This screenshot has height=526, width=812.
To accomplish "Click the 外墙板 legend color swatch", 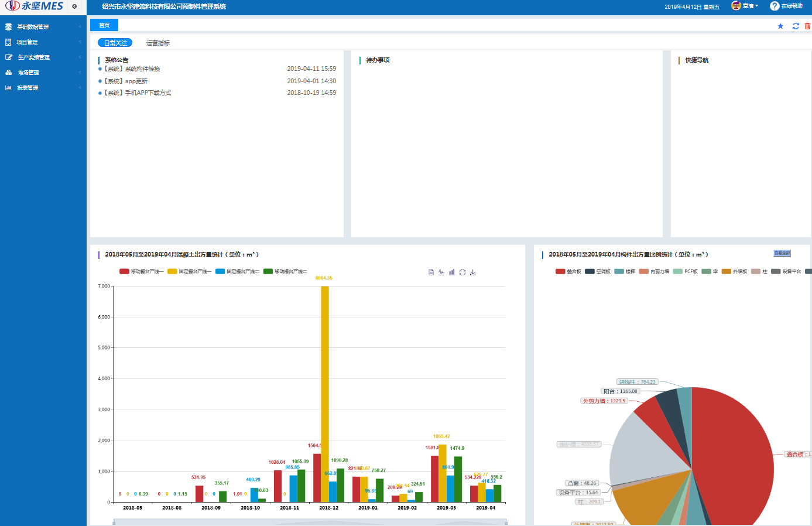I will tap(727, 272).
